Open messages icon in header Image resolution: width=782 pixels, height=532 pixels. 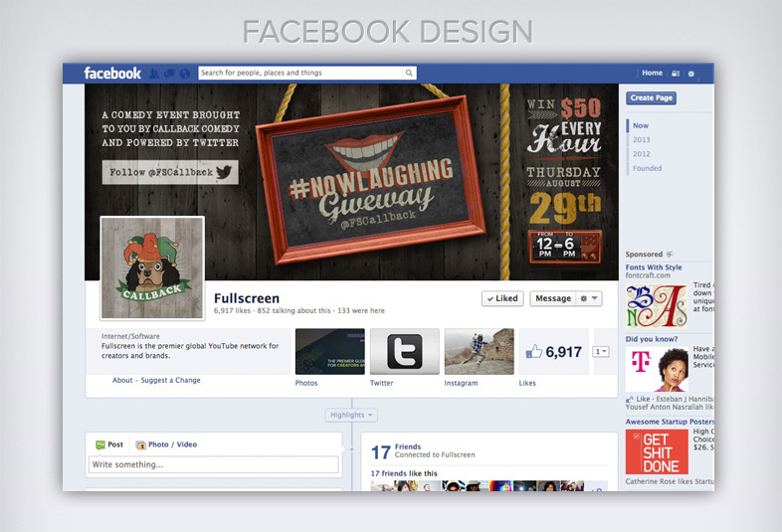pyautogui.click(x=169, y=74)
